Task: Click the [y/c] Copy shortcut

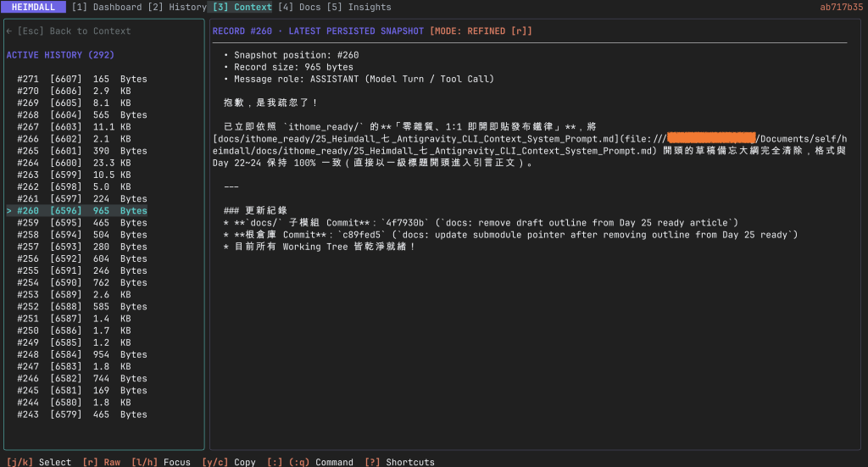Action: [x=229, y=462]
